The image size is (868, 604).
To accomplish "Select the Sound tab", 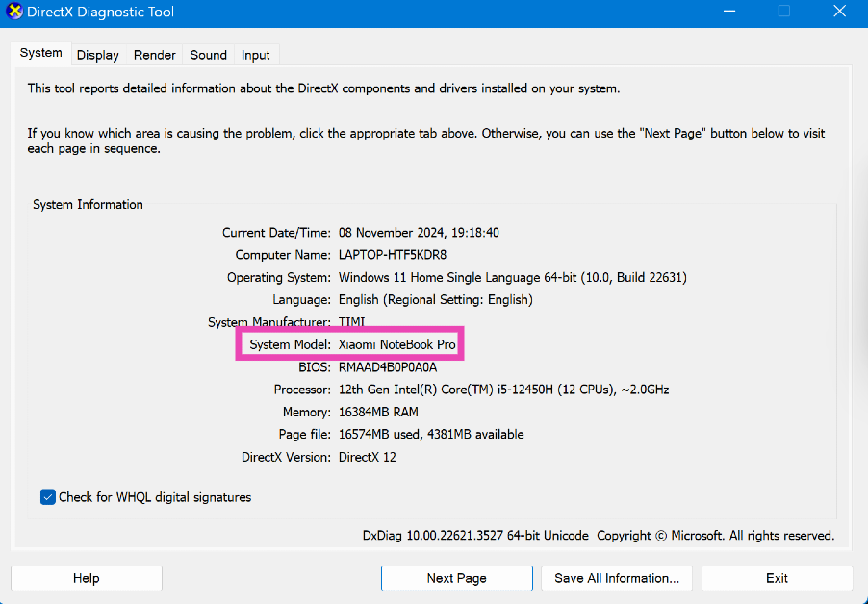I will pos(208,55).
